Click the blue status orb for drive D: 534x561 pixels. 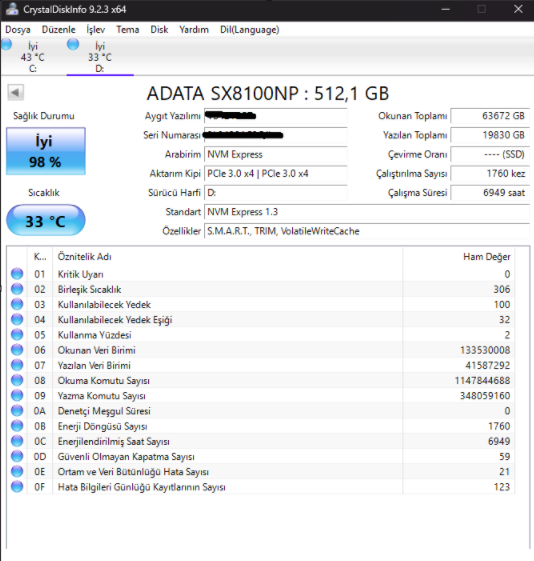[73, 44]
